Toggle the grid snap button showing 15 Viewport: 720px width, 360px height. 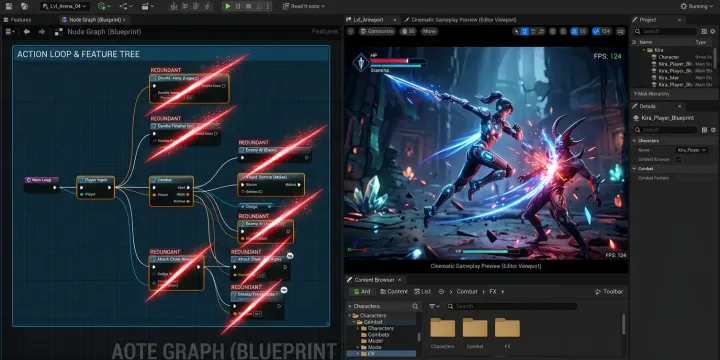579,31
